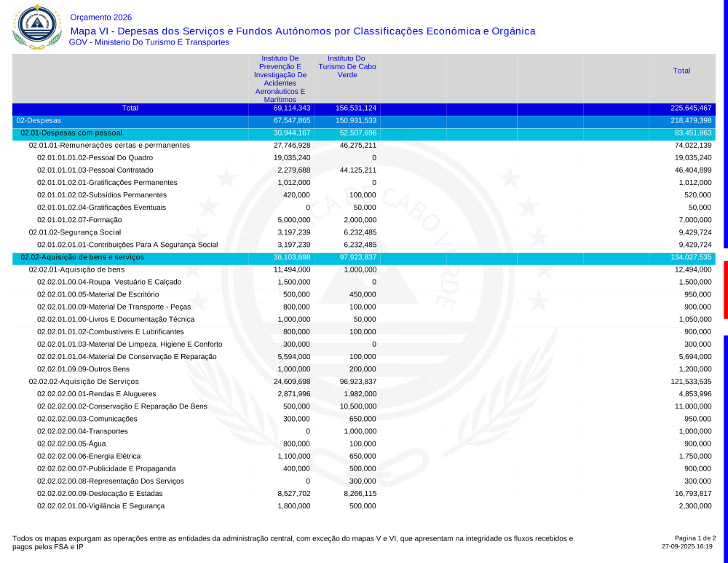
Task: Expand '02.02-Aquisição de bens e serviços' section
Action: click(x=82, y=257)
